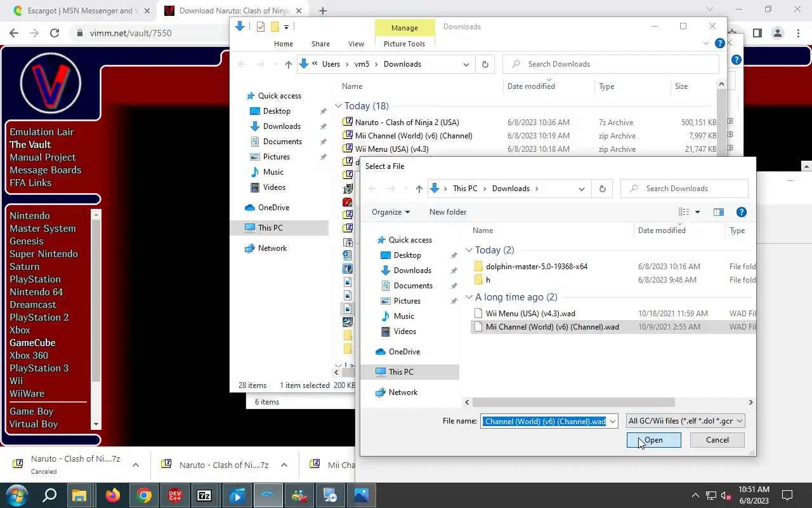Open Picture Tools tab in Explorer
812x508 pixels.
pyautogui.click(x=404, y=44)
